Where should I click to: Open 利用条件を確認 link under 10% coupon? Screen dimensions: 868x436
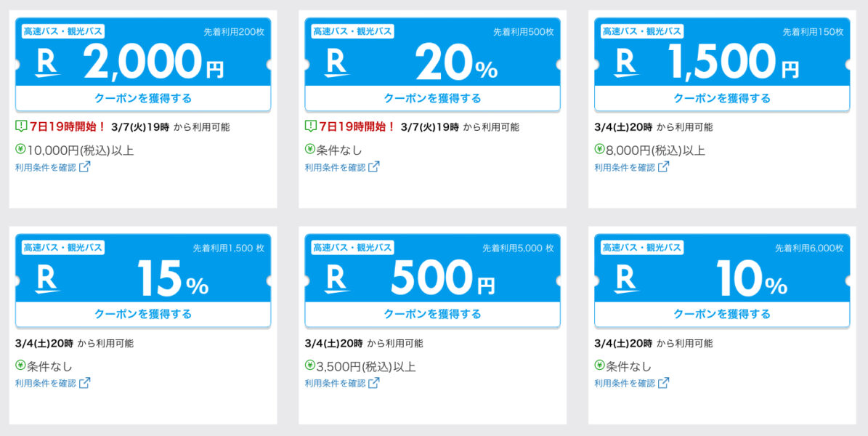click(632, 383)
